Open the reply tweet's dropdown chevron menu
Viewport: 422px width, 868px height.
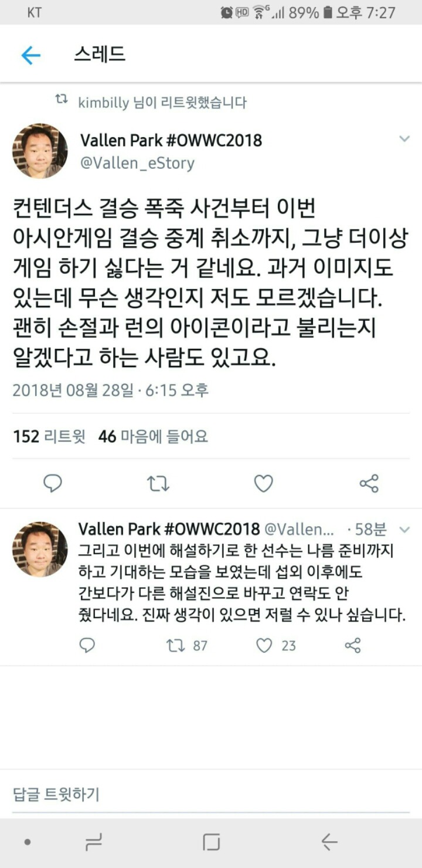click(404, 530)
